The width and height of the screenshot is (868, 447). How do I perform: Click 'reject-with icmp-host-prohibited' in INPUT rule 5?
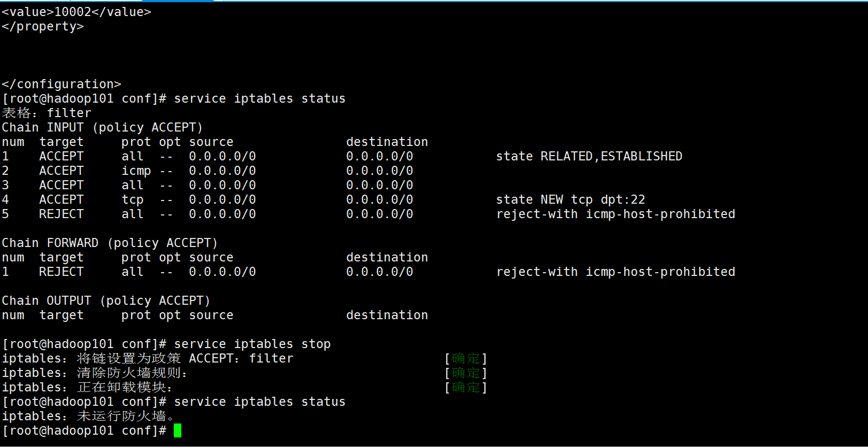coord(616,214)
